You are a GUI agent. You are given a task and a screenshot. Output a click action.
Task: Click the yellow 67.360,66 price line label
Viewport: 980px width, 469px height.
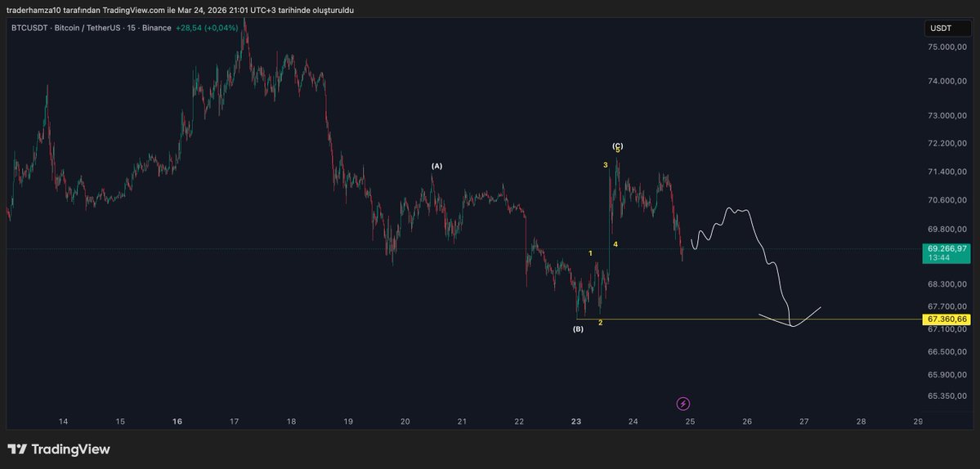[947, 319]
